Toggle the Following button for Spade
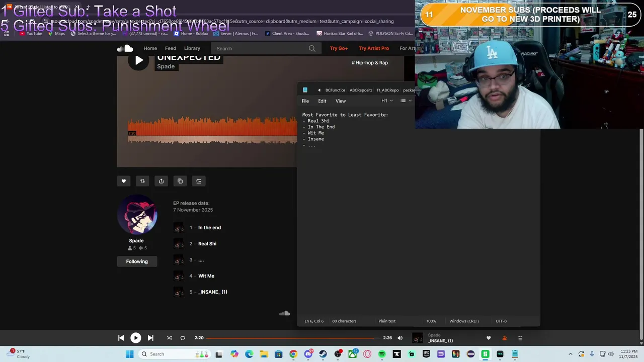This screenshot has height=362, width=644. pyautogui.click(x=137, y=261)
